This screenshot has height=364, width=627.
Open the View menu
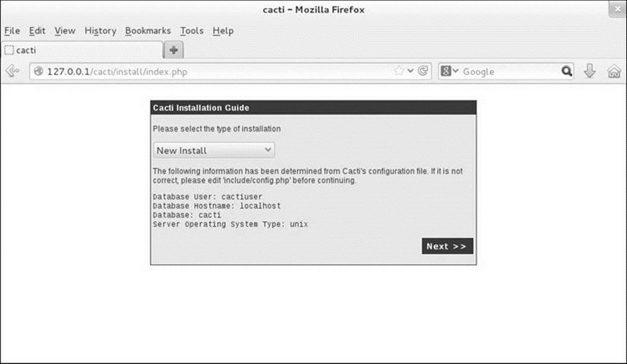pos(65,31)
